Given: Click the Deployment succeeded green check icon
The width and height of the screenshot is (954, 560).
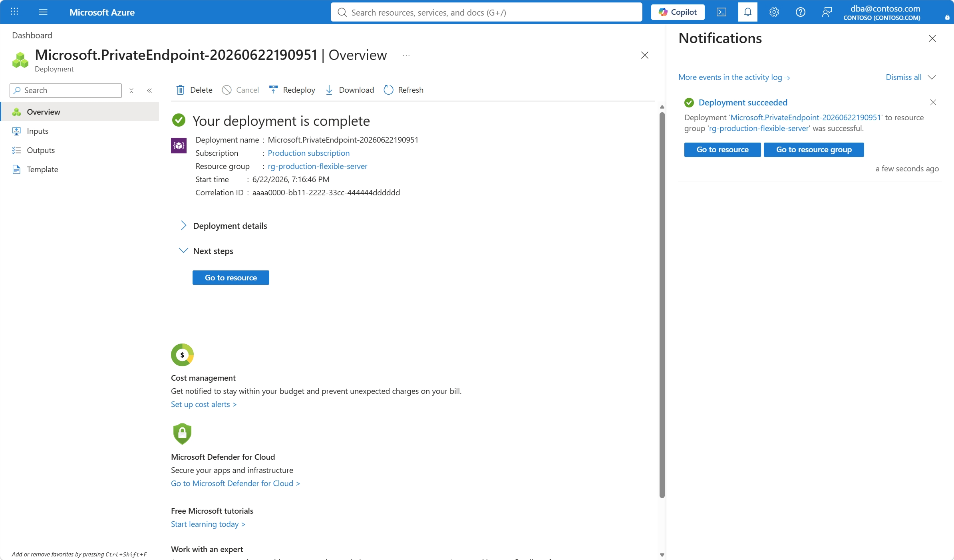Looking at the screenshot, I should [689, 103].
